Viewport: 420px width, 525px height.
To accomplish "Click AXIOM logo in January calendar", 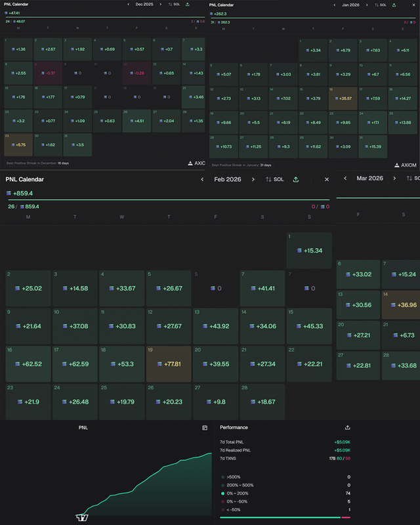I will [x=406, y=165].
